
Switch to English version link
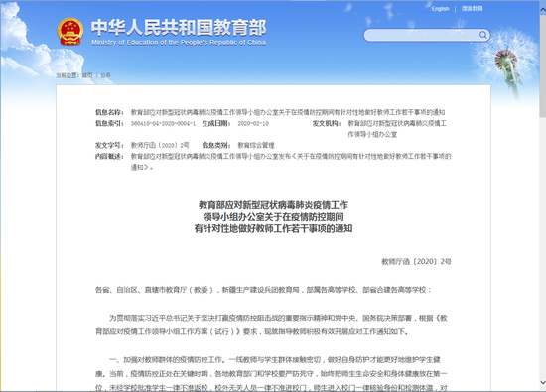(x=440, y=9)
